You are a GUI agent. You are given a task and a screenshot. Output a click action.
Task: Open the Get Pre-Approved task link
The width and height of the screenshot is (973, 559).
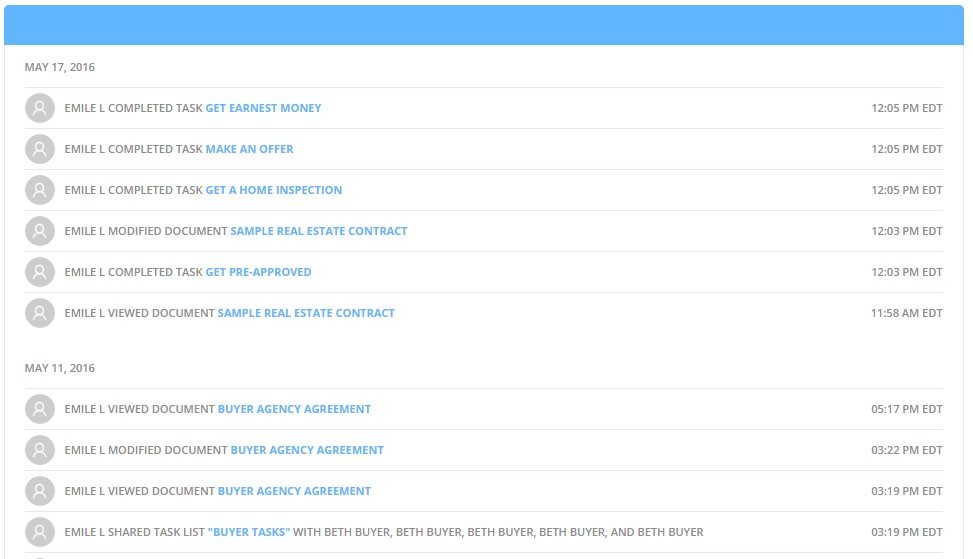[x=258, y=272]
